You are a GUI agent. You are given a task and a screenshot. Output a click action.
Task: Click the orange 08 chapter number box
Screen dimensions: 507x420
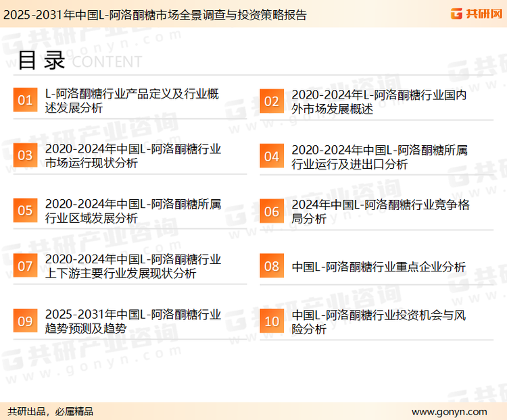[272, 266]
